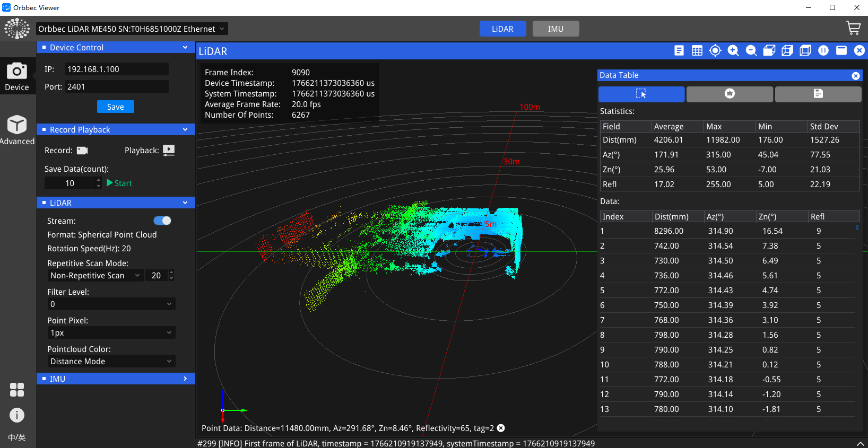
Task: Select data row index 13
Action: click(x=727, y=409)
